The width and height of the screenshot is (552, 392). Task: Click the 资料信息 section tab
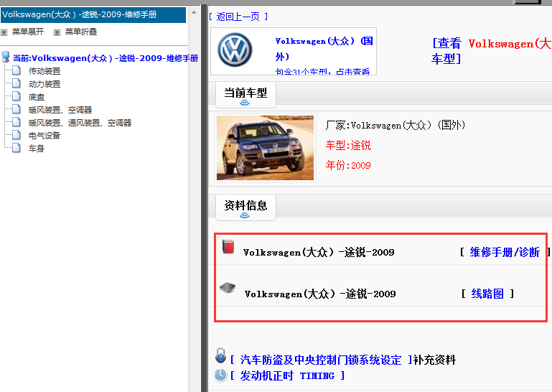click(x=245, y=207)
